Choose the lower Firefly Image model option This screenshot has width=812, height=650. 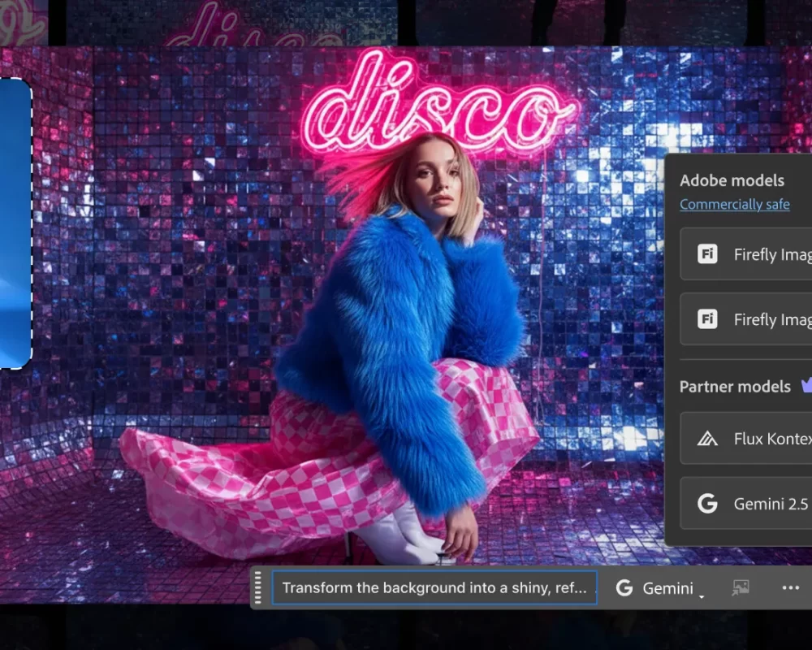[763, 319]
